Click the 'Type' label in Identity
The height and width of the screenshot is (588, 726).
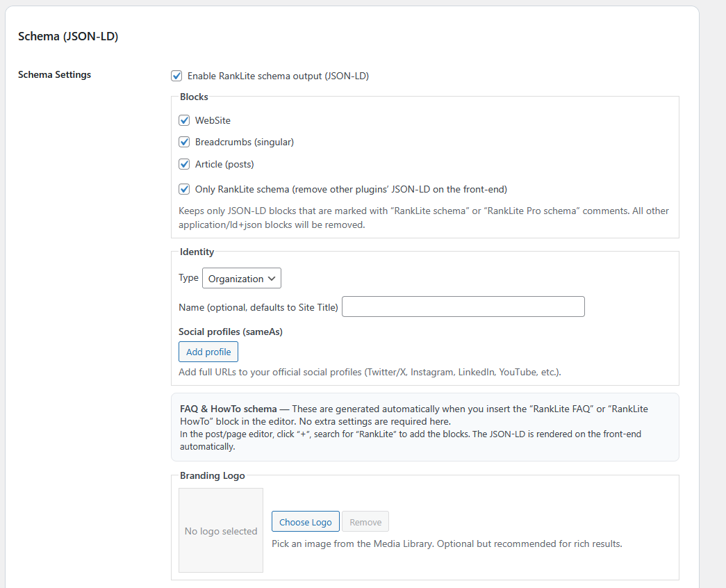point(188,277)
